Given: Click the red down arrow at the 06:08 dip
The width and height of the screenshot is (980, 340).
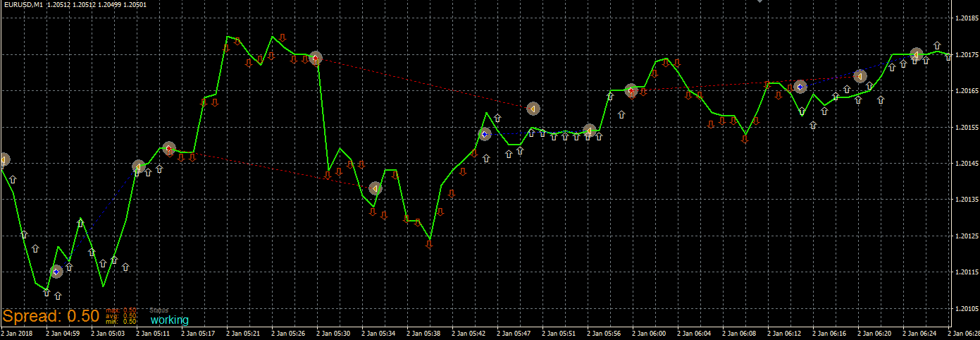Looking at the screenshot, I should [x=745, y=139].
